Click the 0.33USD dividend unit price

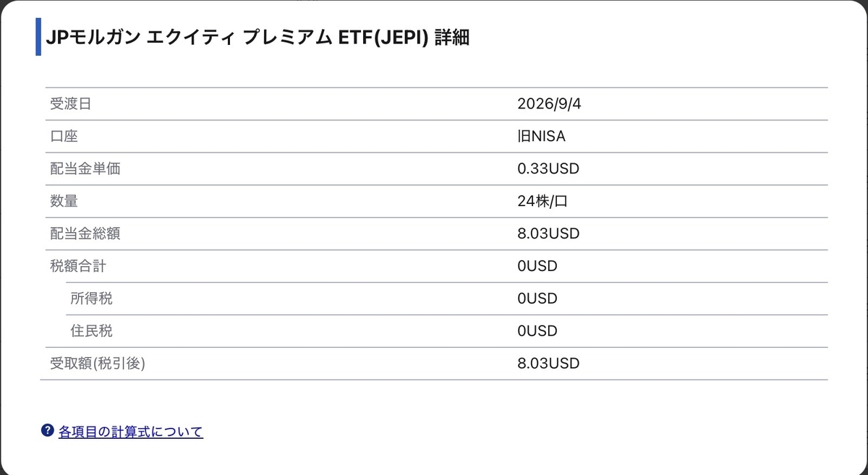[x=548, y=168]
